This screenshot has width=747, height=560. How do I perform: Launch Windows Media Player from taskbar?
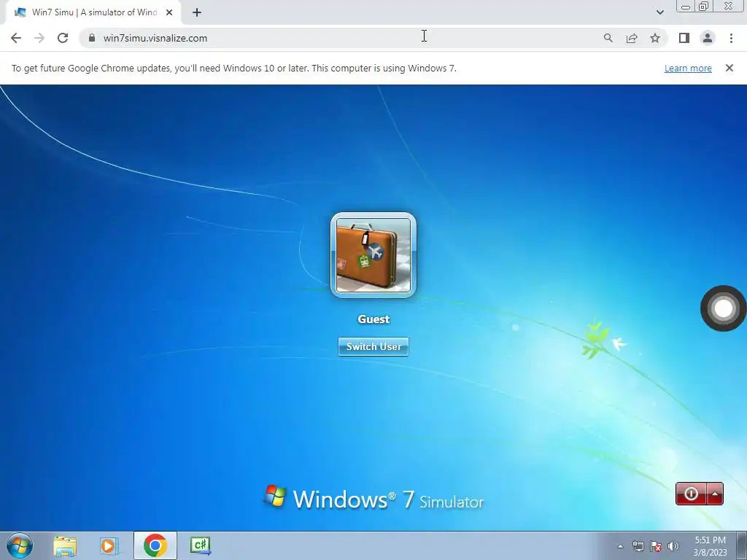[109, 545]
